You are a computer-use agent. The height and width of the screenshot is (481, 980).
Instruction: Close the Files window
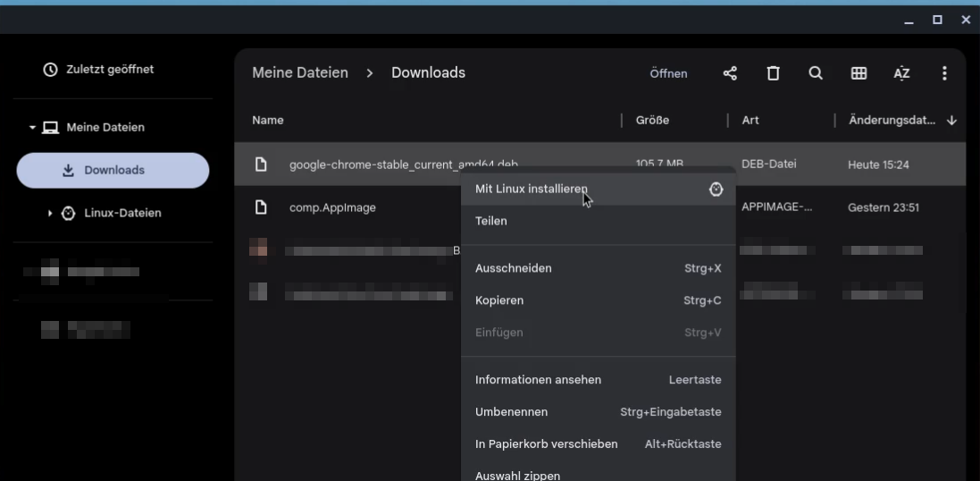pos(966,20)
